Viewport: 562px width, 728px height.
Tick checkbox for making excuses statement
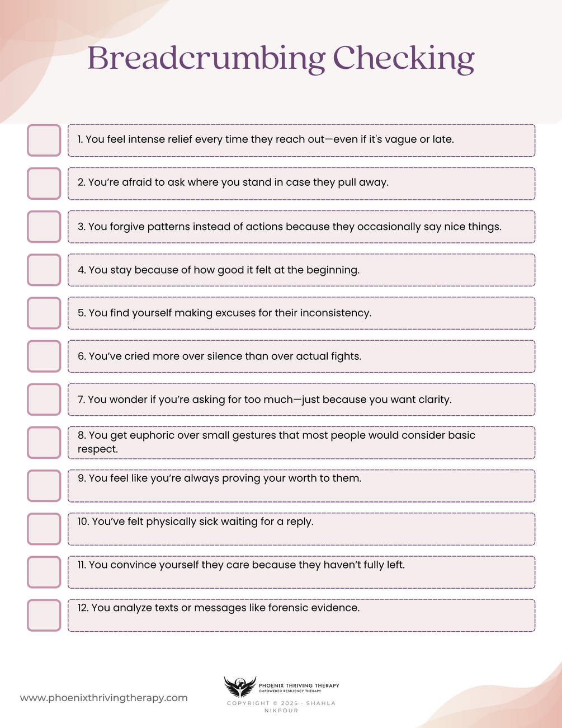pos(44,313)
